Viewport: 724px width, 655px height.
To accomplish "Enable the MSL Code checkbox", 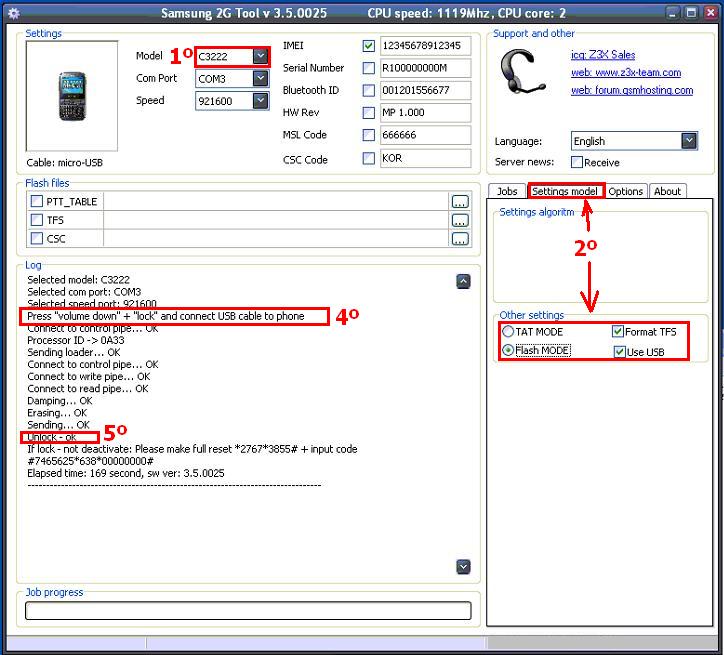I will click(x=368, y=135).
